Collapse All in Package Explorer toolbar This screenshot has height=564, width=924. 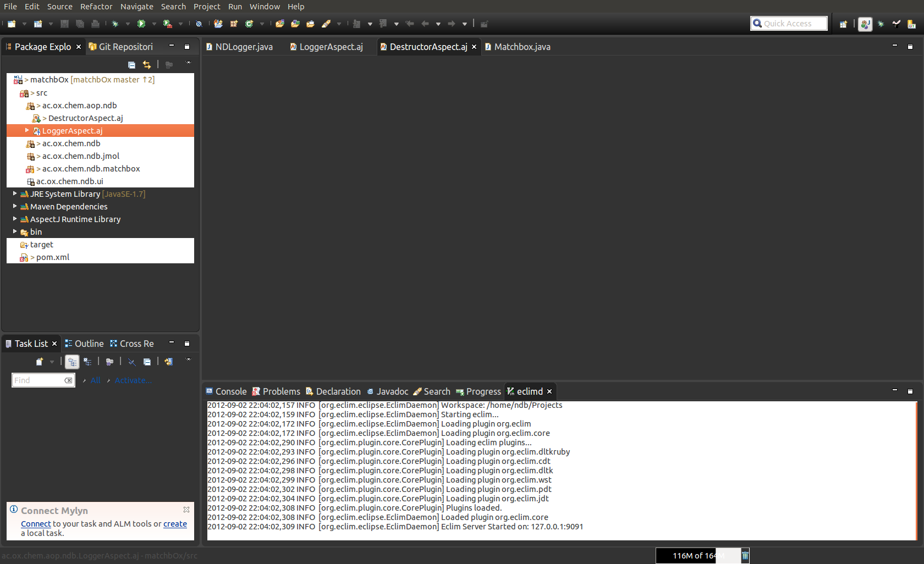pyautogui.click(x=131, y=64)
